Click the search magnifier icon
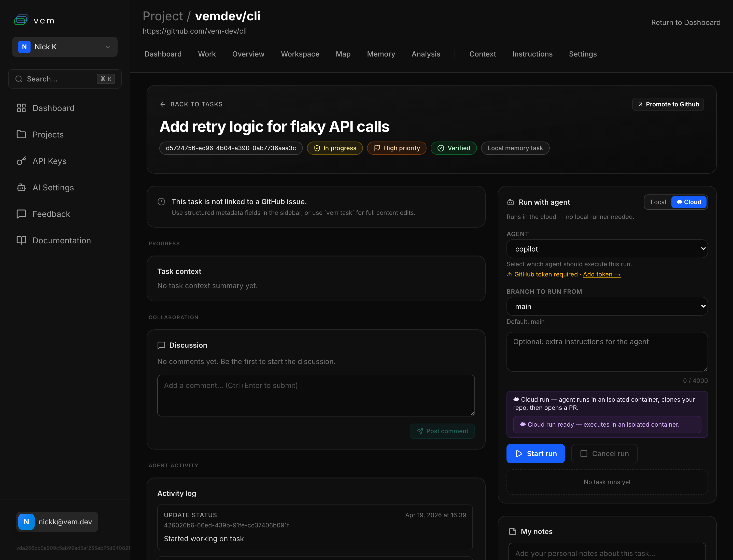The width and height of the screenshot is (733, 560). [19, 79]
